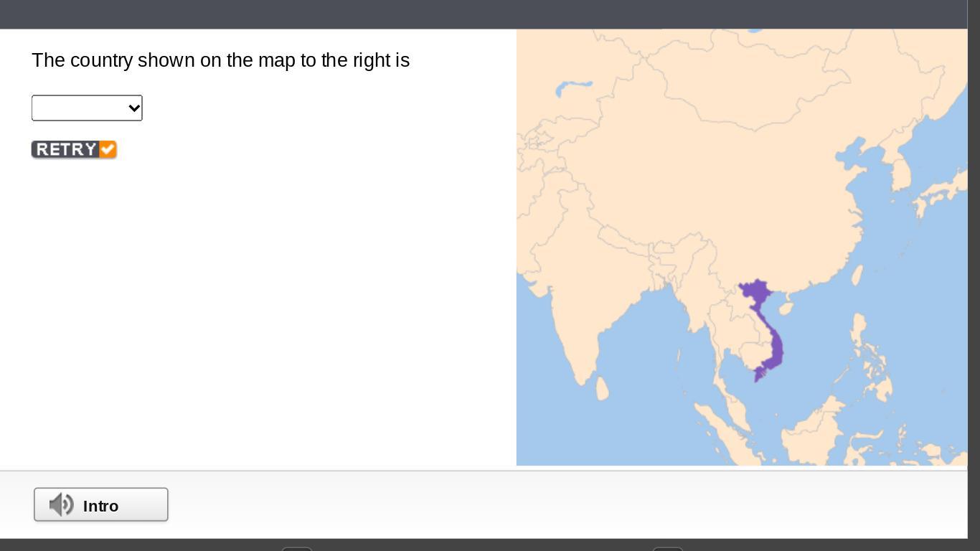Click the blue lake in Central Asia
The width and height of the screenshot is (980, 551).
point(574,88)
